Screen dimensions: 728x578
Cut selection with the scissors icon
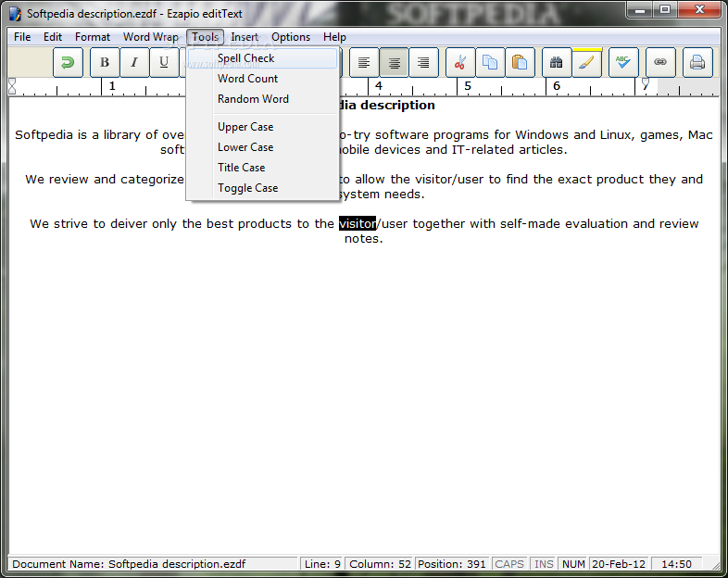coord(460,62)
